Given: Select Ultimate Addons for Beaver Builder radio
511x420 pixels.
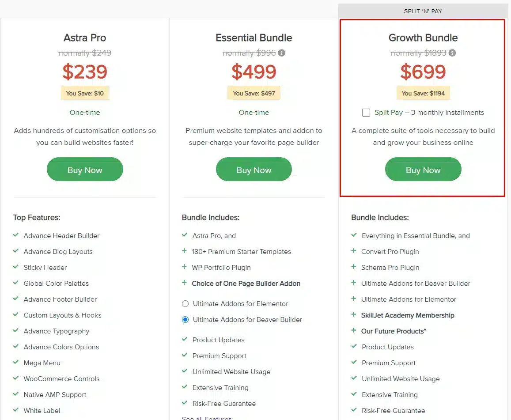Looking at the screenshot, I should tap(185, 320).
